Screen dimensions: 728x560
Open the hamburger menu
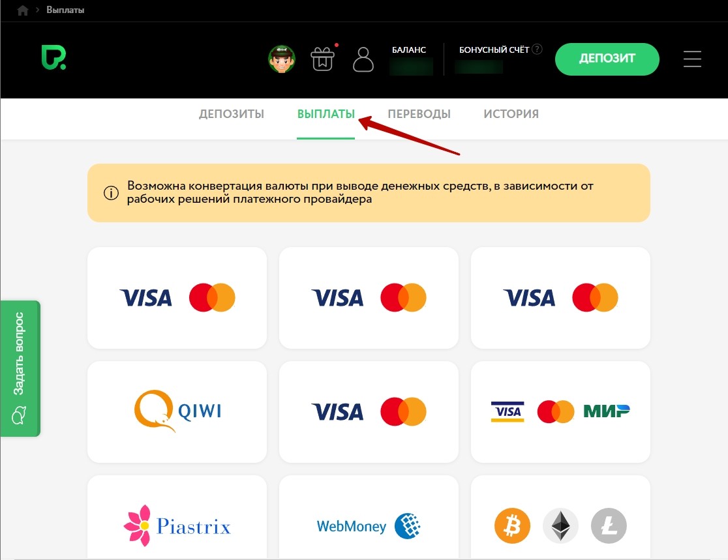pos(692,59)
